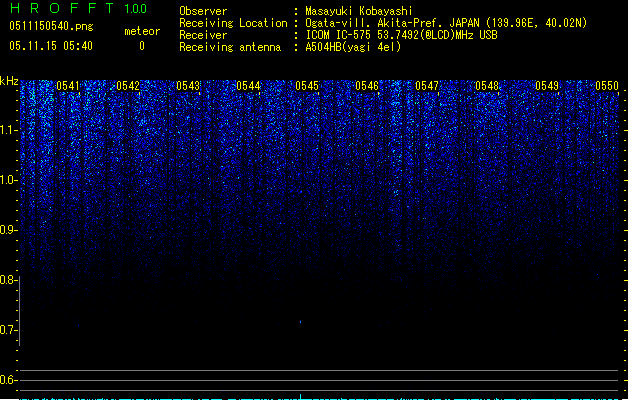Click the 0543 time marker
The height and width of the screenshot is (400, 629).
[x=188, y=85]
